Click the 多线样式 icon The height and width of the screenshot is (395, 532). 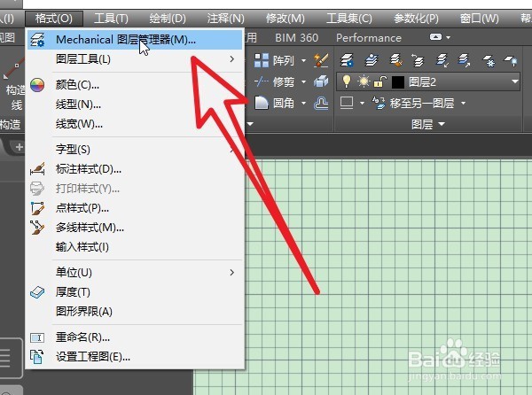coord(37,228)
